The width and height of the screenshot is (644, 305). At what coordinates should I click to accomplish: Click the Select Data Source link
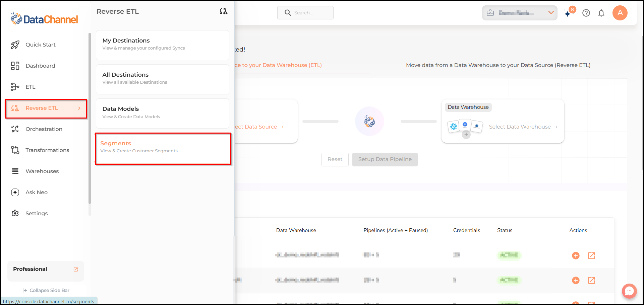pos(259,127)
